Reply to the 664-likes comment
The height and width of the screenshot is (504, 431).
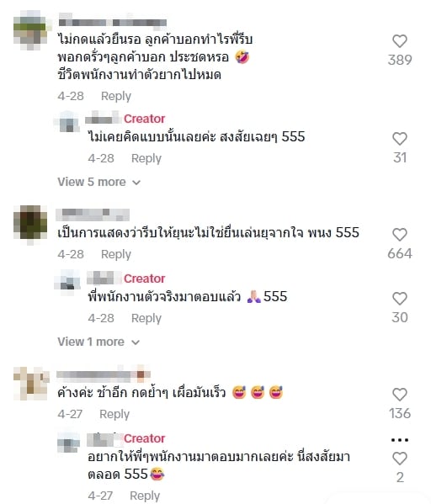coord(116,254)
